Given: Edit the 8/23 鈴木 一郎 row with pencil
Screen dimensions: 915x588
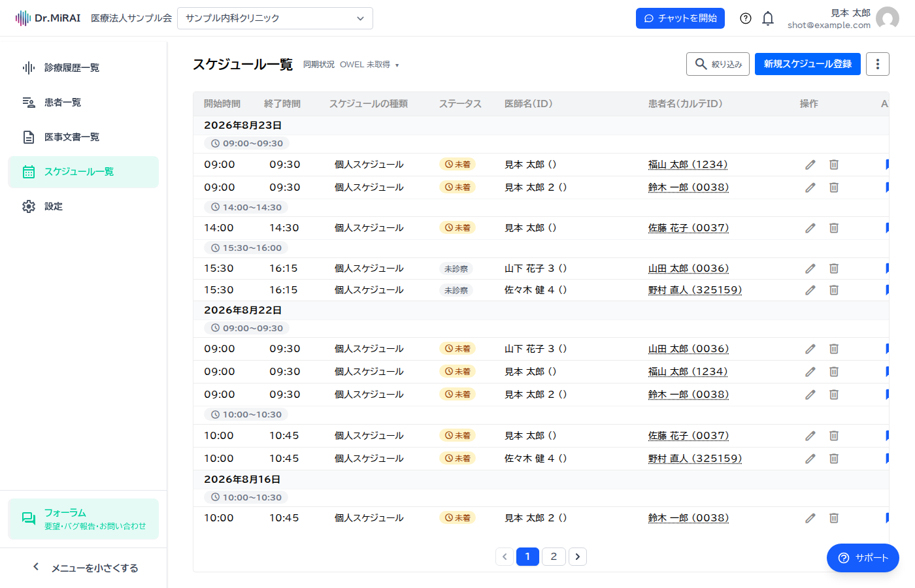Looking at the screenshot, I should tap(810, 188).
